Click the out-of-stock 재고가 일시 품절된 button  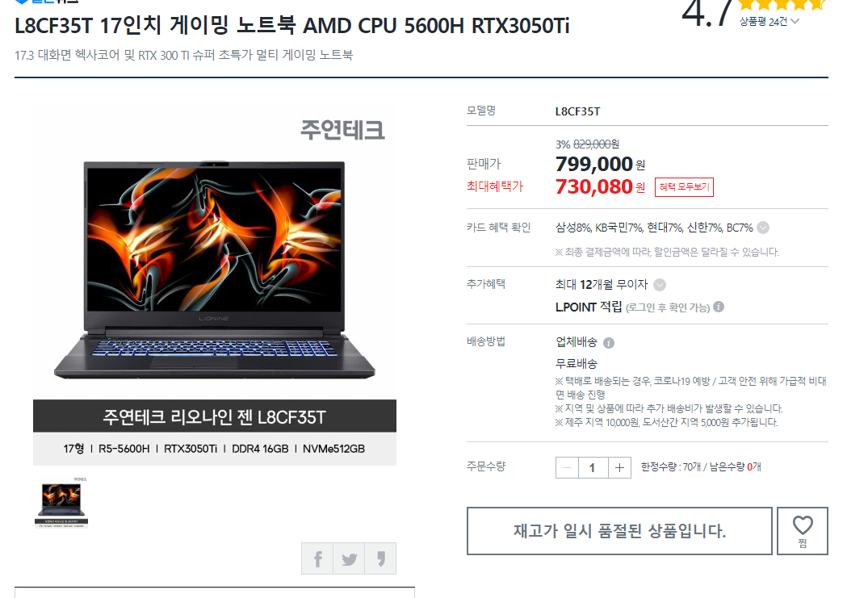[619, 531]
